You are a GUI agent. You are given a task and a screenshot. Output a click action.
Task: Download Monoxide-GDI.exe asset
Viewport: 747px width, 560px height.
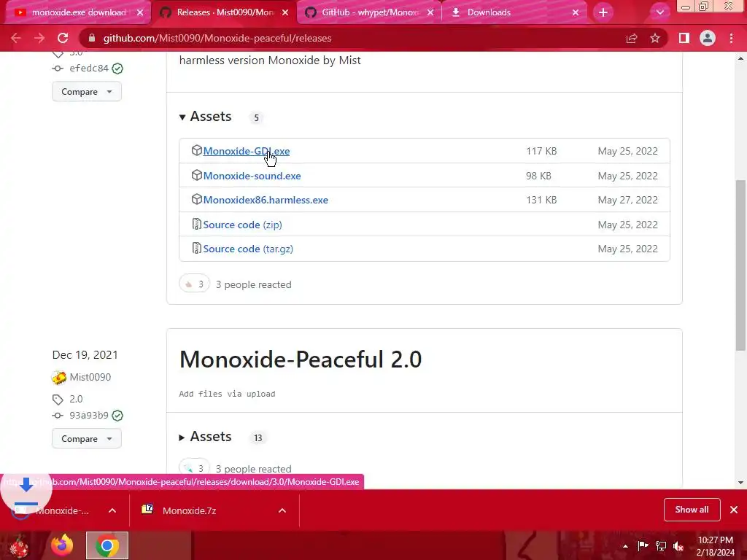[x=247, y=151]
